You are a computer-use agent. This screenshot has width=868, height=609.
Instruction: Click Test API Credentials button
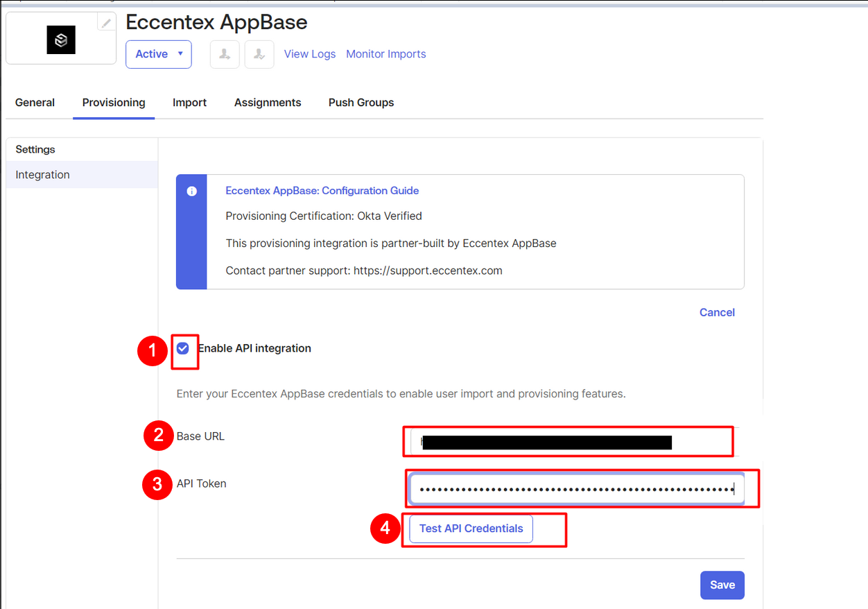(471, 529)
